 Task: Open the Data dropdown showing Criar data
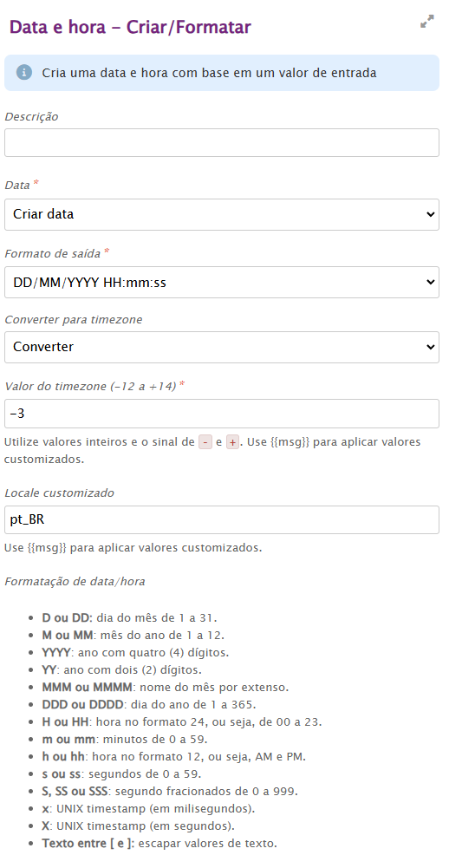221,214
